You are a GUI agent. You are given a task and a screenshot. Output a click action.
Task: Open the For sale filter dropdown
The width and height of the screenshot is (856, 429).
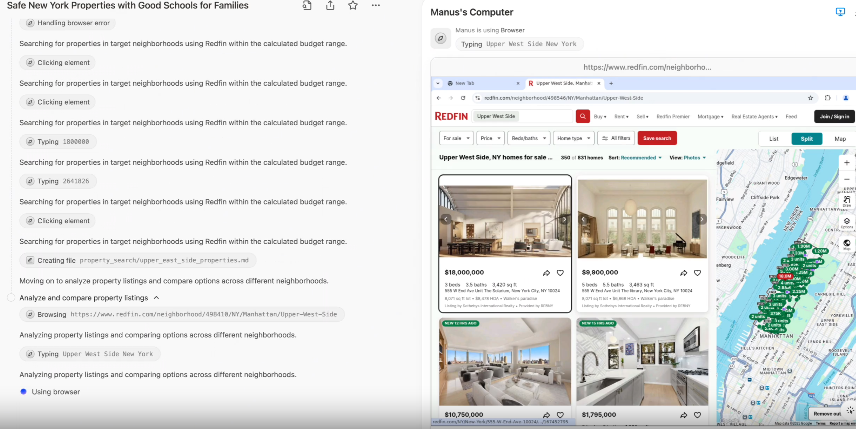point(455,138)
